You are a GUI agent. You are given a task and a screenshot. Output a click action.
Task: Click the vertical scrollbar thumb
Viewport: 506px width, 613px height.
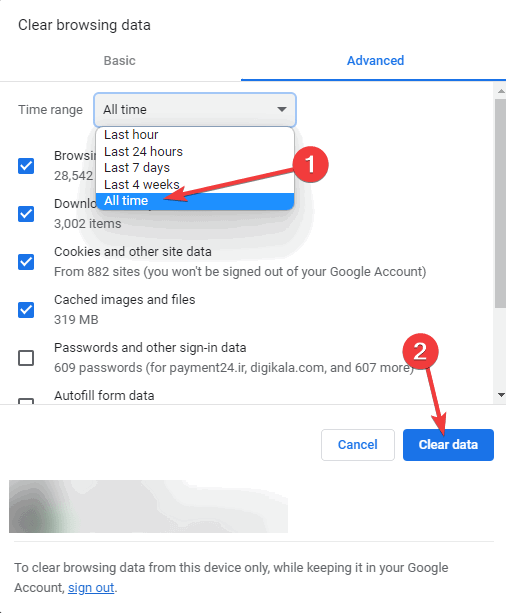pos(501,203)
